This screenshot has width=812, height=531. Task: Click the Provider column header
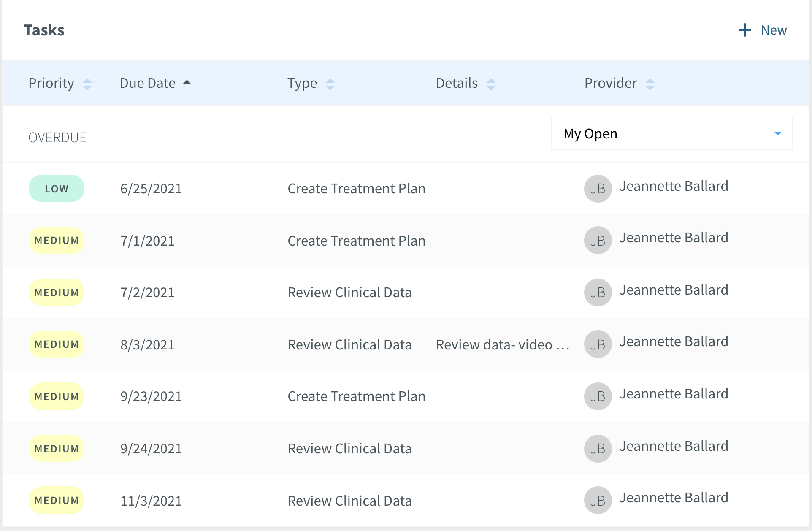[x=611, y=83]
